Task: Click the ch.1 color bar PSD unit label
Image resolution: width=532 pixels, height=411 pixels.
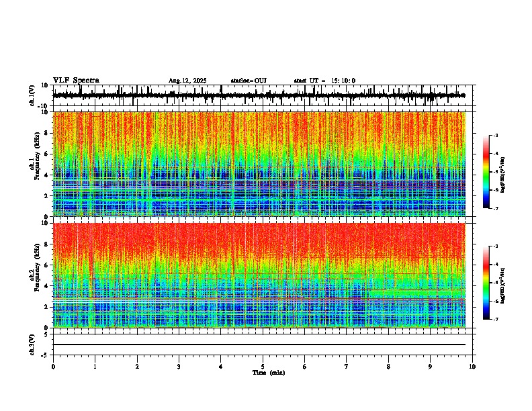Action: (x=503, y=175)
